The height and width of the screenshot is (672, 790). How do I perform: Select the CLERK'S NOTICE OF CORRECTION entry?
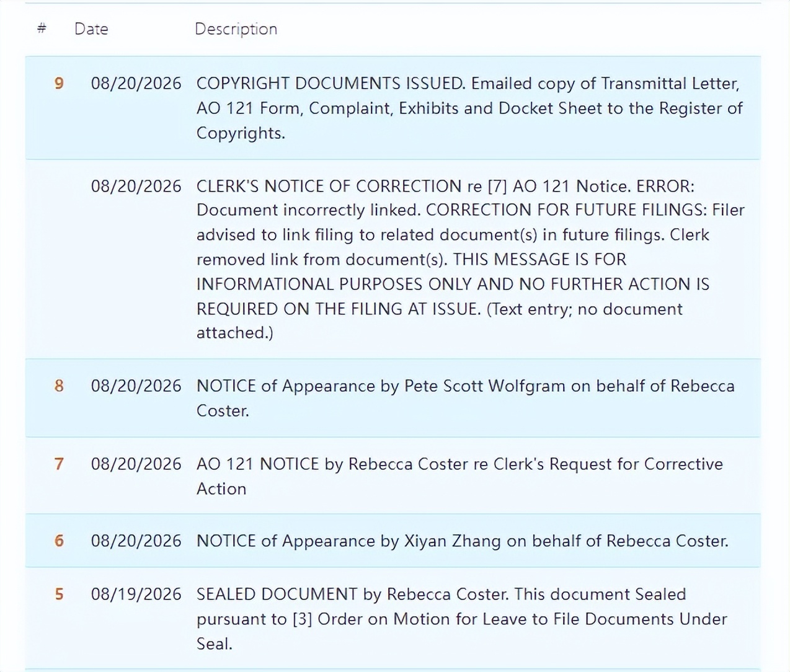[471, 259]
